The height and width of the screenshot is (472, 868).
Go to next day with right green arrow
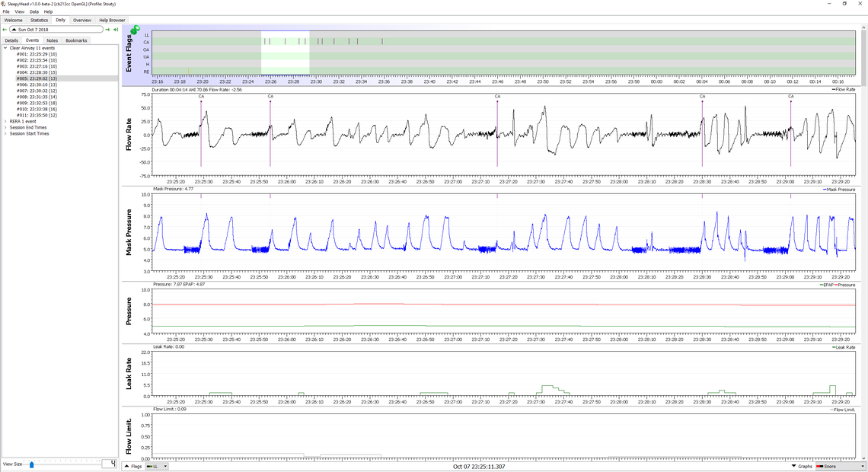tap(108, 30)
